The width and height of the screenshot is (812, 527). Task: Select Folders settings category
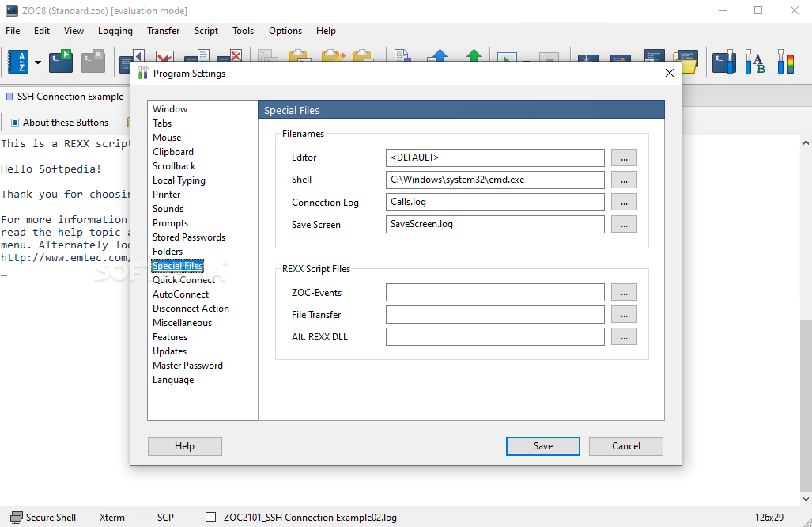[168, 252]
